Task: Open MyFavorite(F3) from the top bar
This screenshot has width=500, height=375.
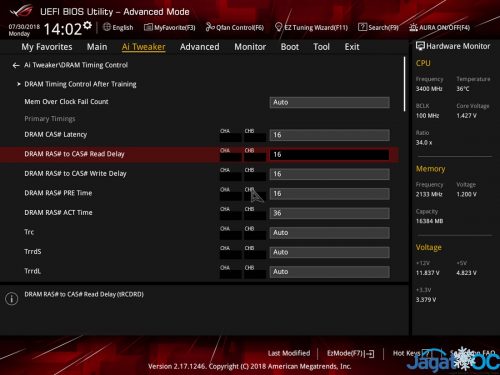Action: pyautogui.click(x=170, y=27)
